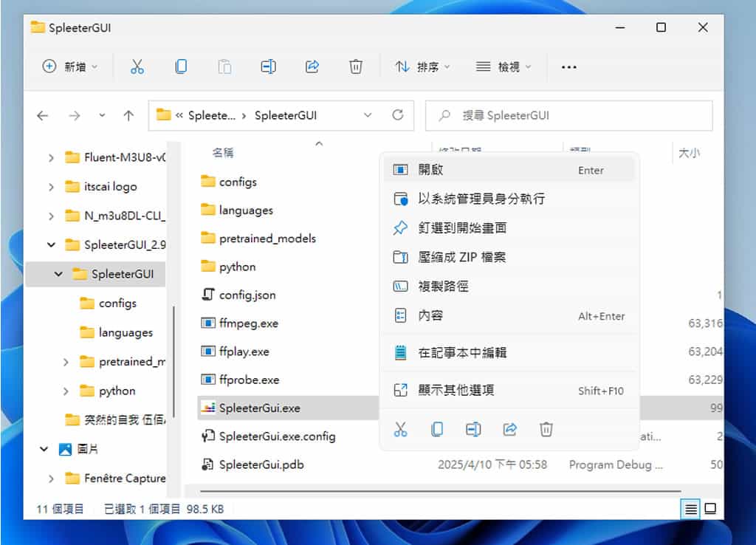Expand the N_m3u8DL-CLI folder in the tree
Screen dimensions: 756x545
pyautogui.click(x=51, y=216)
